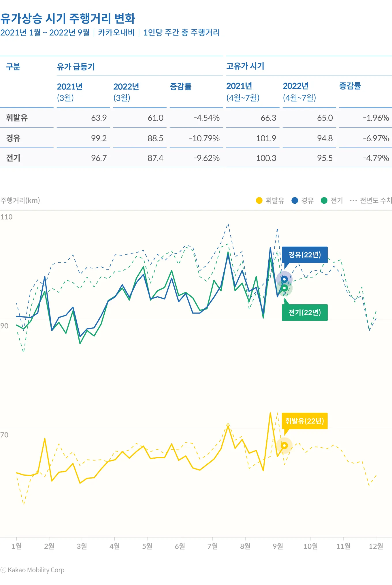Viewport: 392px width, 585px height.
Task: Click the 경유 -10.79% change cell
Action: click(x=204, y=138)
